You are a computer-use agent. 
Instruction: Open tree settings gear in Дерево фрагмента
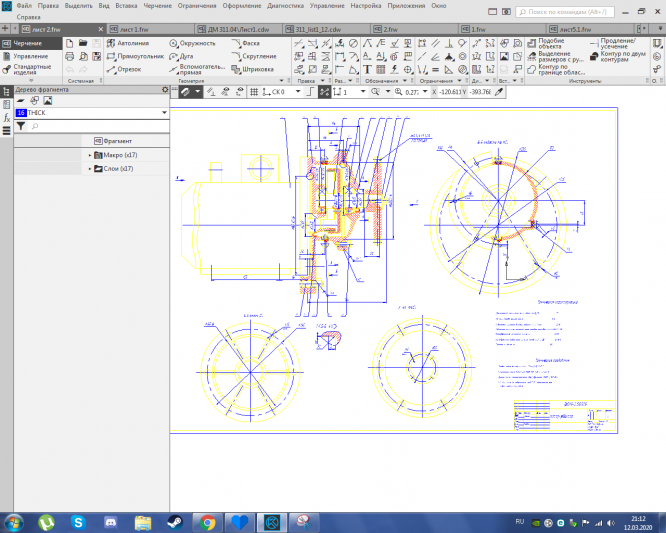tap(165, 90)
